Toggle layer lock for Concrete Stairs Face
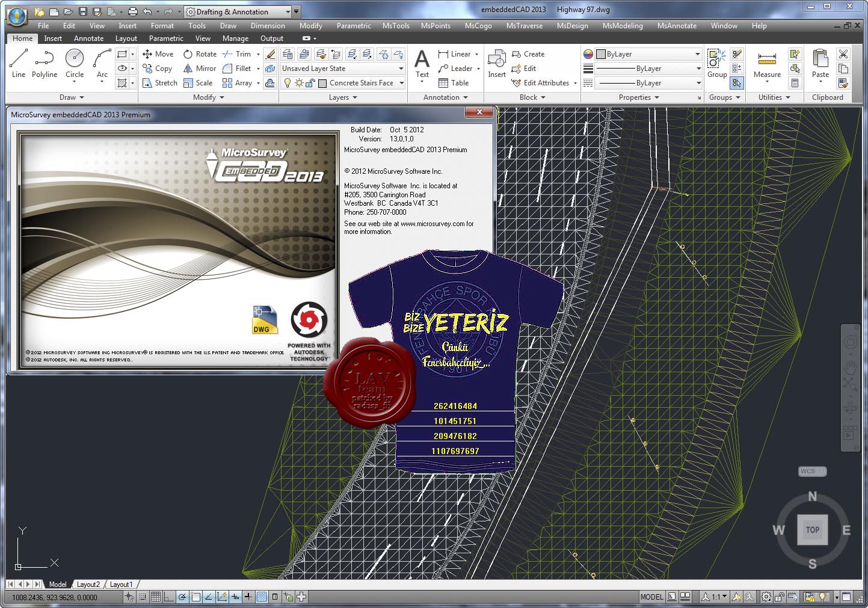 point(312,83)
